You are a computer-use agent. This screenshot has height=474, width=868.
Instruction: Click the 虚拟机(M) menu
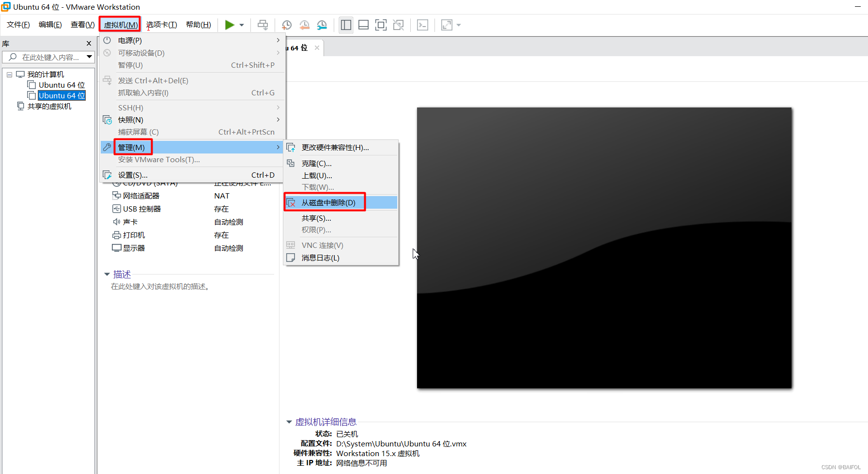[x=120, y=25]
